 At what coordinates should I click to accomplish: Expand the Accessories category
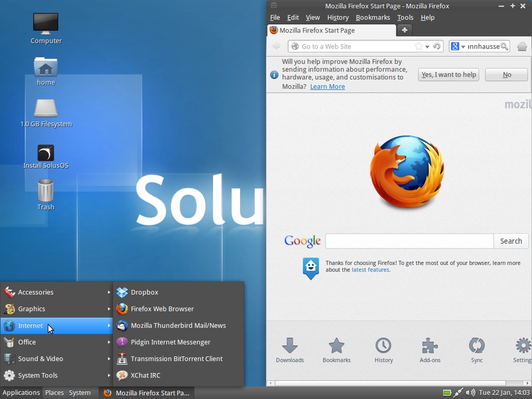coord(57,292)
